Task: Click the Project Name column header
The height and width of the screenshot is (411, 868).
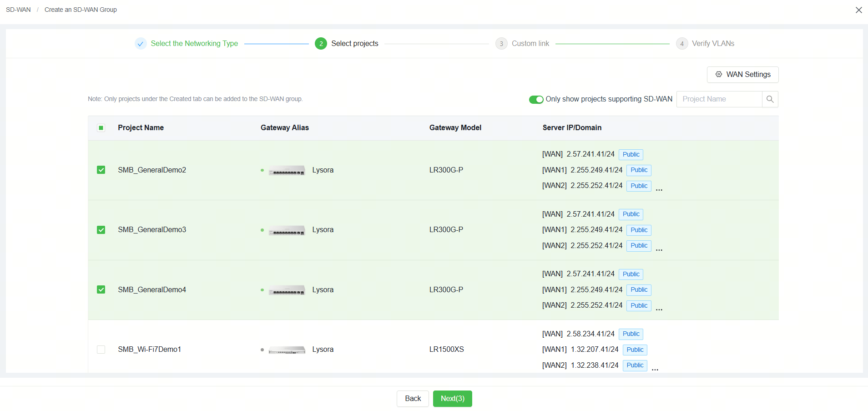Action: (141, 128)
